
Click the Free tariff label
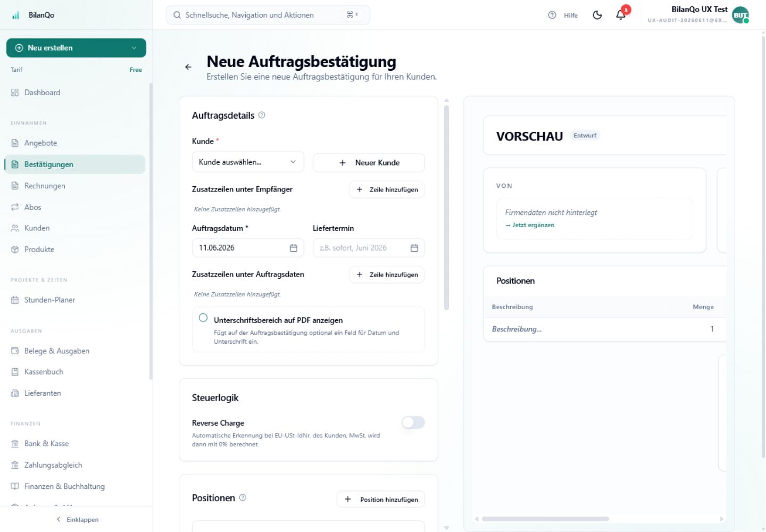[x=136, y=70]
